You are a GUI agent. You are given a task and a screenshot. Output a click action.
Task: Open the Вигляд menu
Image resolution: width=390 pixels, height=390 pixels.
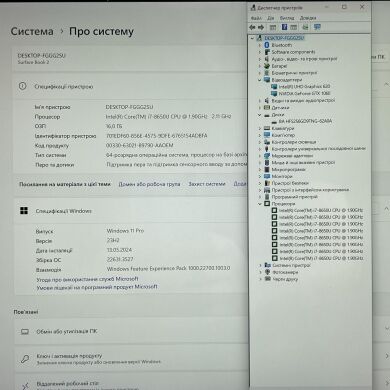coord(287,18)
